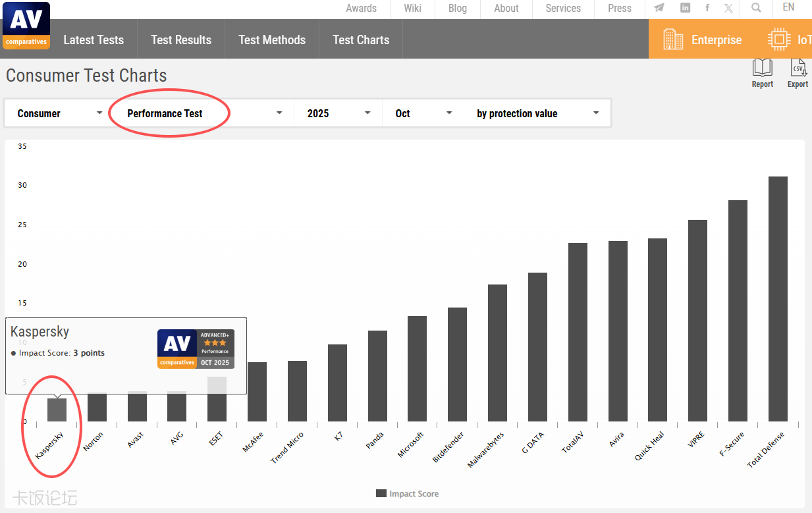The width and height of the screenshot is (812, 513).
Task: Expand the Oct month dropdown
Action: coord(423,113)
